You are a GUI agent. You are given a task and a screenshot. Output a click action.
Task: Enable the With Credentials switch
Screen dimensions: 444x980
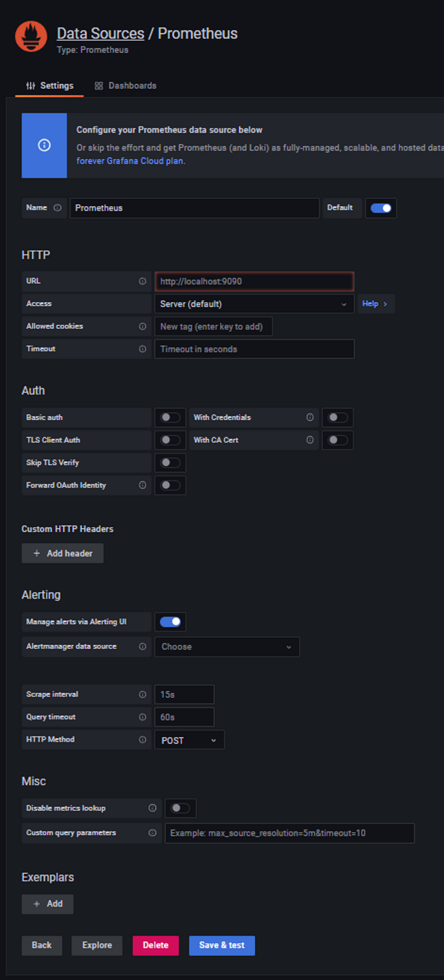(x=338, y=417)
